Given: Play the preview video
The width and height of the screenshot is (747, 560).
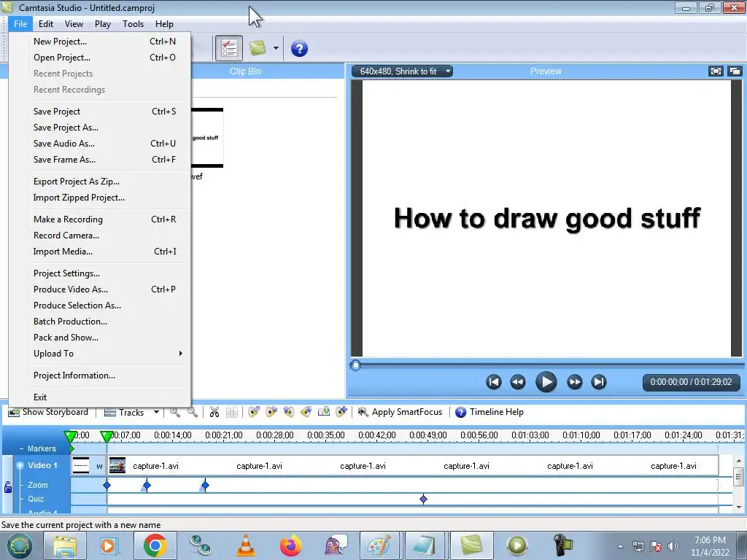Looking at the screenshot, I should (x=546, y=382).
